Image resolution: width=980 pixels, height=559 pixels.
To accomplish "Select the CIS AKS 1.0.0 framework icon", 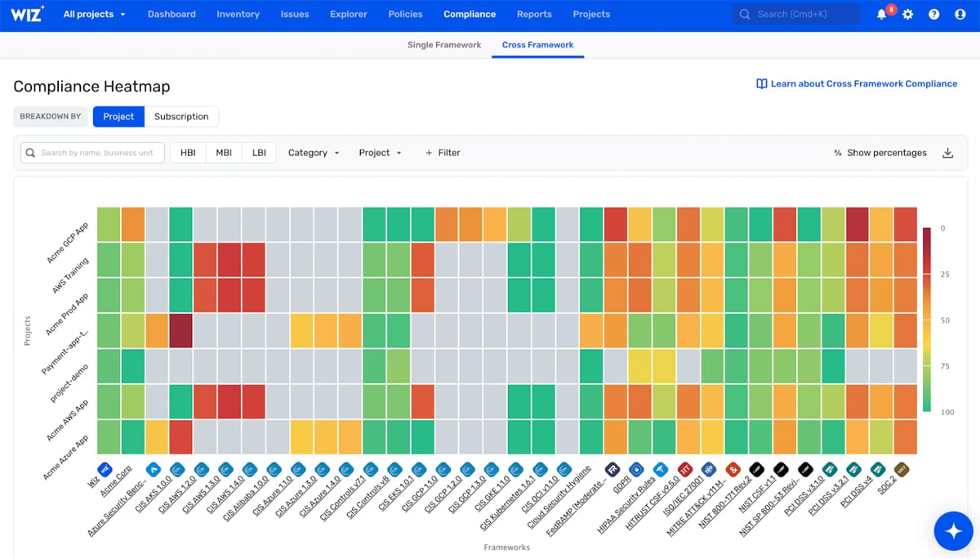I will pos(154,471).
